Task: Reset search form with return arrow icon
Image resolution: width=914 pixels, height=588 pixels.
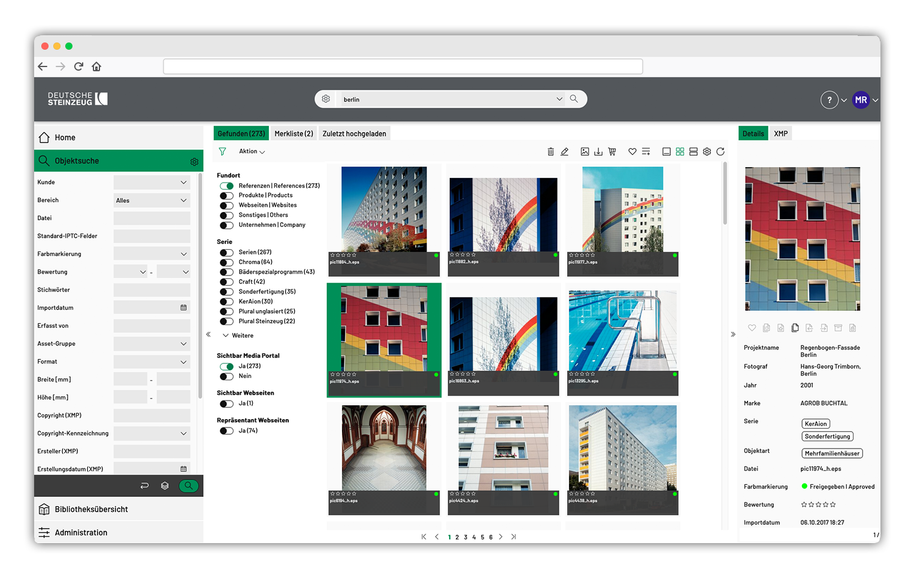Action: (144, 486)
